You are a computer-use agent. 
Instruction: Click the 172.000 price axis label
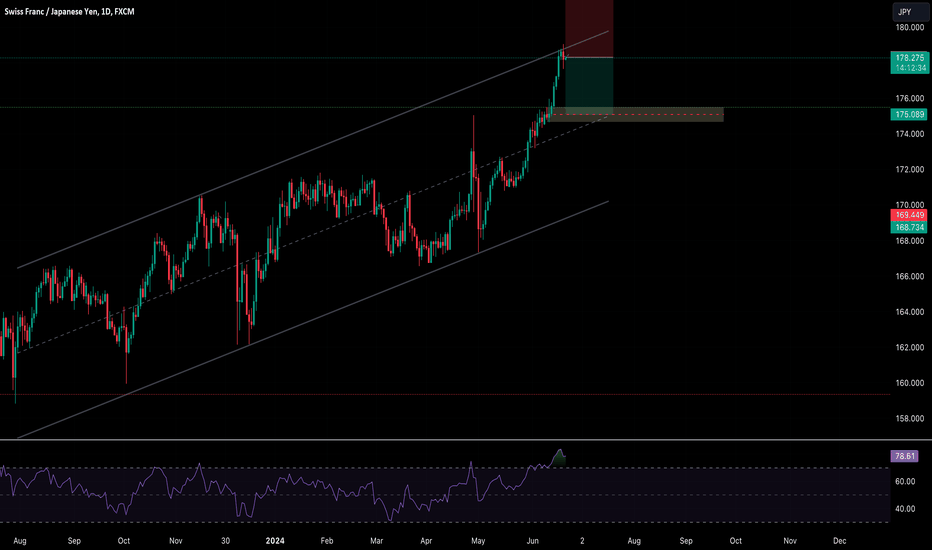(909, 169)
